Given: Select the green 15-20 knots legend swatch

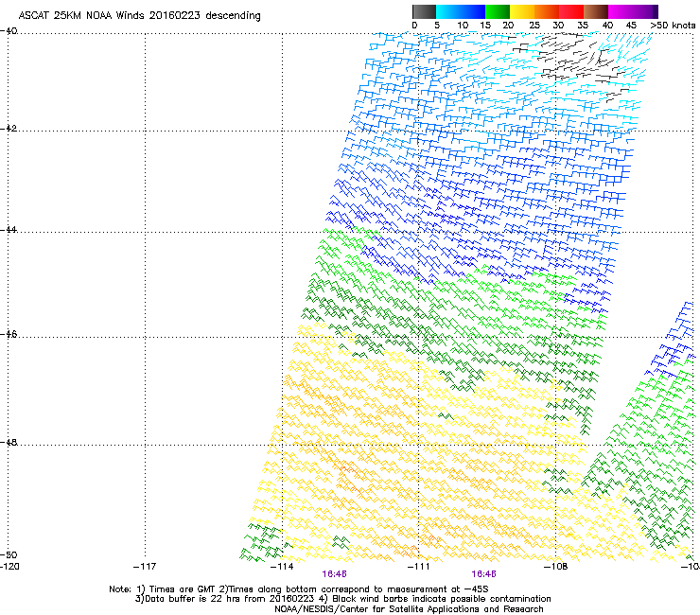Looking at the screenshot, I should tap(498, 11).
